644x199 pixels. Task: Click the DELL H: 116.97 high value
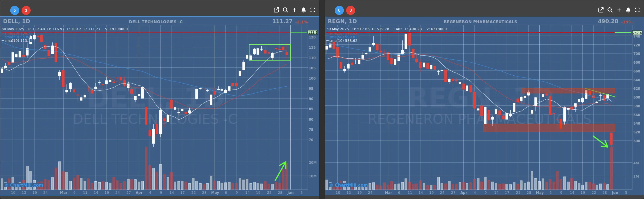[x=56, y=29]
